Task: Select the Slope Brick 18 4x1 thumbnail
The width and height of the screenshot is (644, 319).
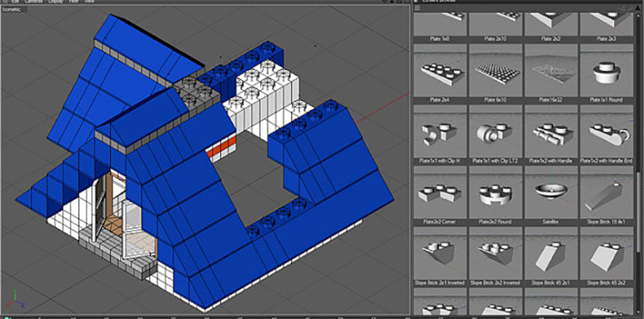Action: [x=606, y=192]
